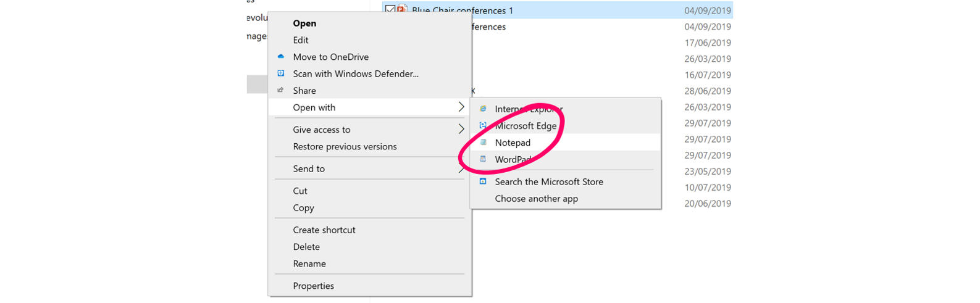Viewport: 980px width, 303px height.
Task: Click the Microsoft Edge icon
Action: [483, 125]
